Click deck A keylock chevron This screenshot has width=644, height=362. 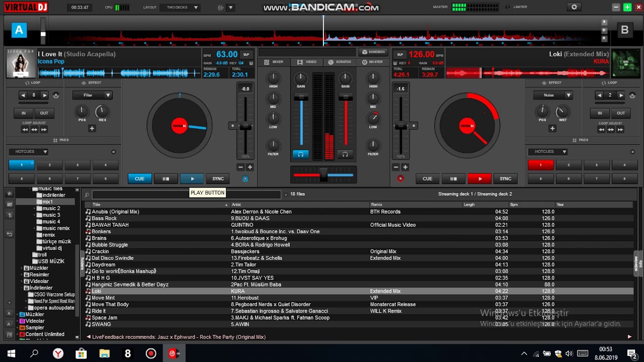tap(251, 63)
